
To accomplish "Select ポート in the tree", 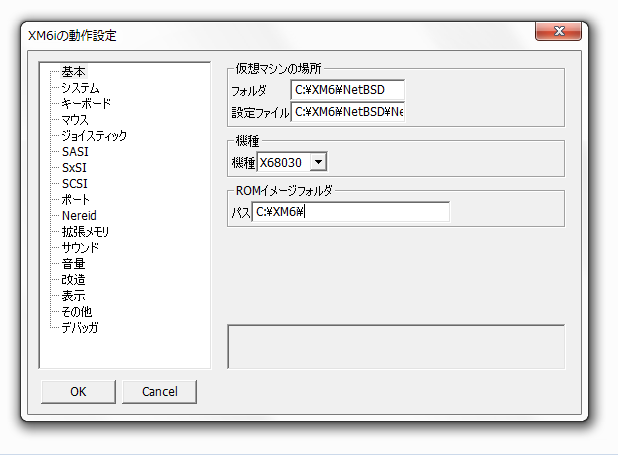I will (75, 200).
